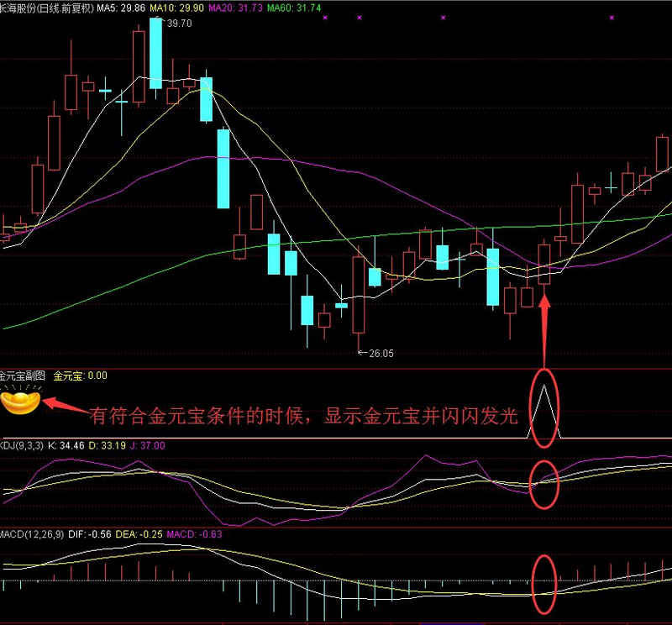This screenshot has height=625, width=672.
Task: Click the D: 33.19 value
Action: click(108, 445)
